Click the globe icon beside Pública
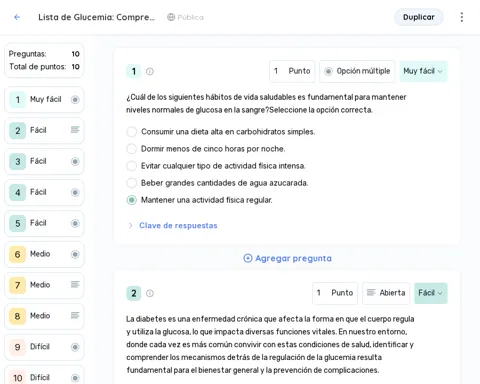 [x=171, y=17]
